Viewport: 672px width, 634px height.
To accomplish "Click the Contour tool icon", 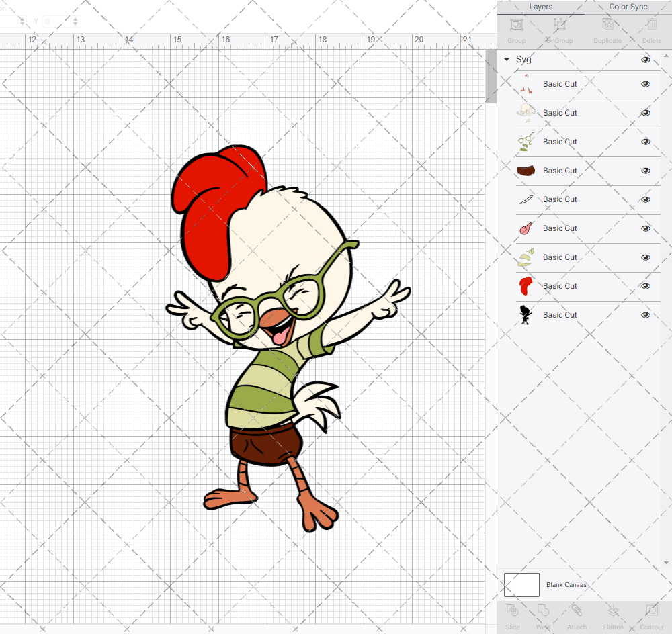I will (651, 610).
